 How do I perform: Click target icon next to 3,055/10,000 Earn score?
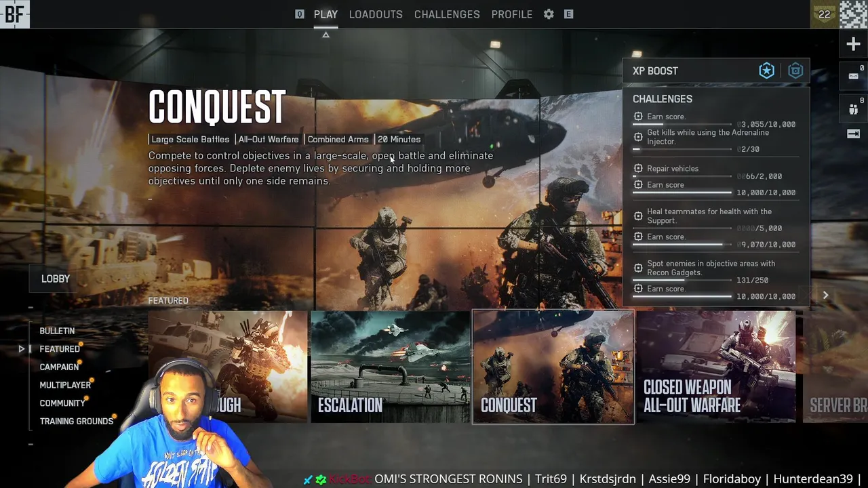pyautogui.click(x=637, y=117)
